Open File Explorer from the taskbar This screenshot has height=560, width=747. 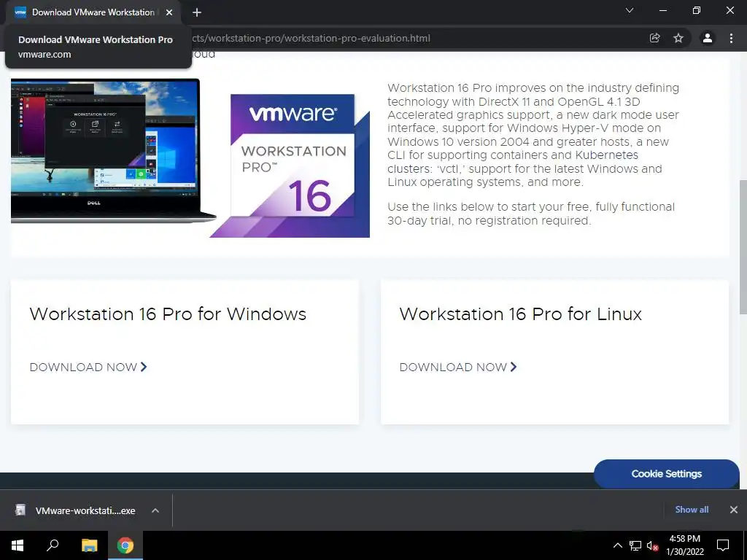89,545
